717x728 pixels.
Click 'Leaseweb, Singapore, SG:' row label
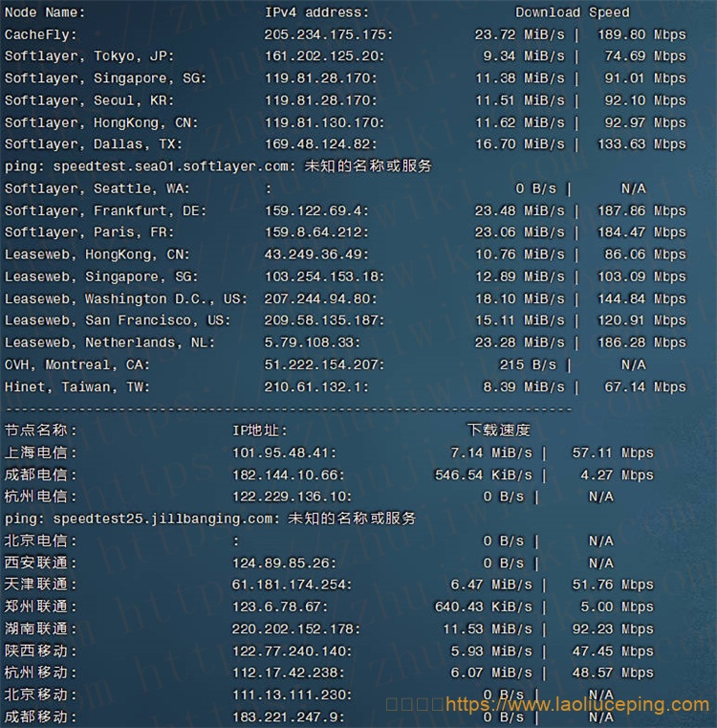[x=101, y=277]
